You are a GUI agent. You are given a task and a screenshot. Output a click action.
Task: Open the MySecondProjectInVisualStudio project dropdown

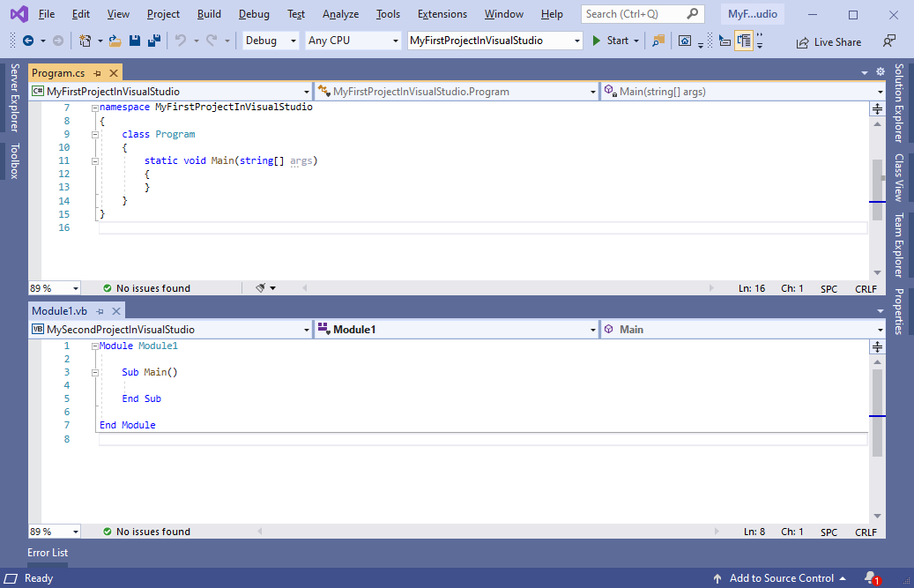click(x=171, y=330)
